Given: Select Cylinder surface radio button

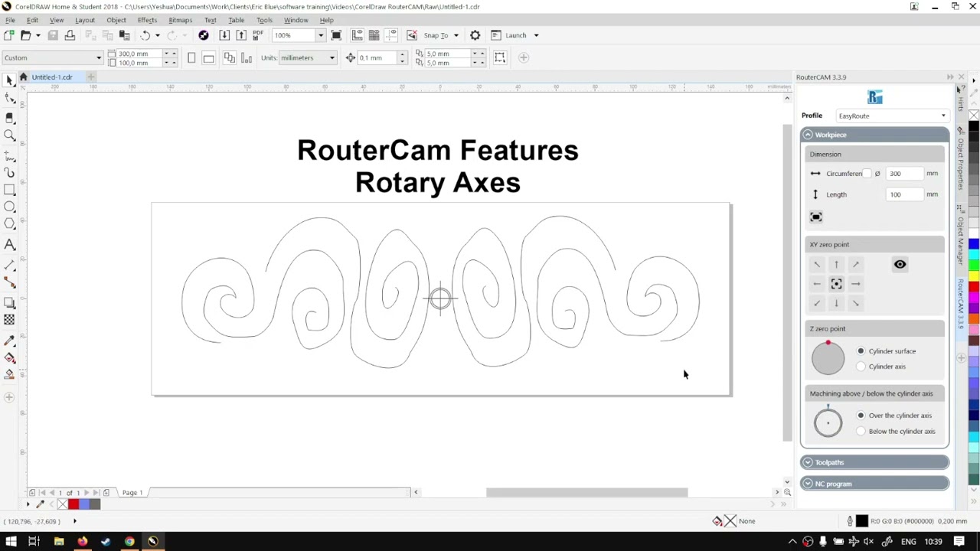Looking at the screenshot, I should (861, 351).
